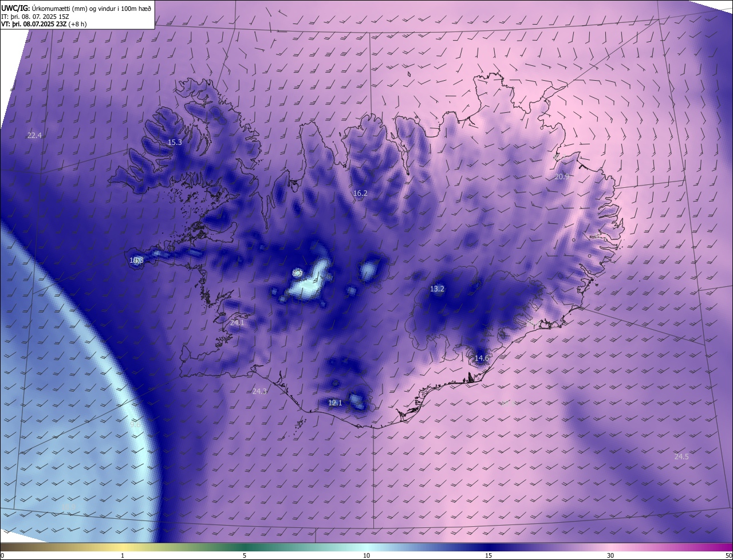Click the 'VT: þri. 08.07.2025 23Z (+8 h)' line
This screenshot has height=560, width=733.
point(45,25)
